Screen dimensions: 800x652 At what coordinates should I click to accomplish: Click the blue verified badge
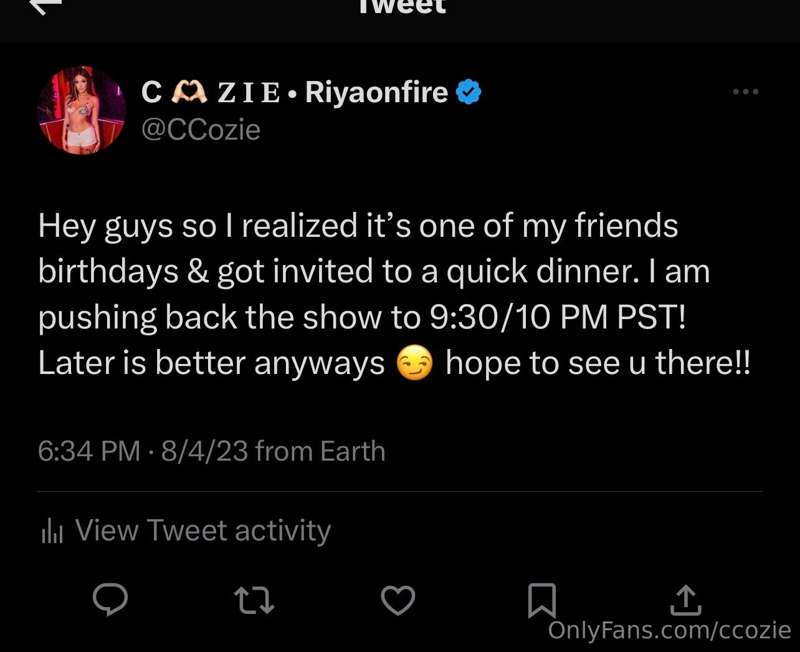pos(468,92)
